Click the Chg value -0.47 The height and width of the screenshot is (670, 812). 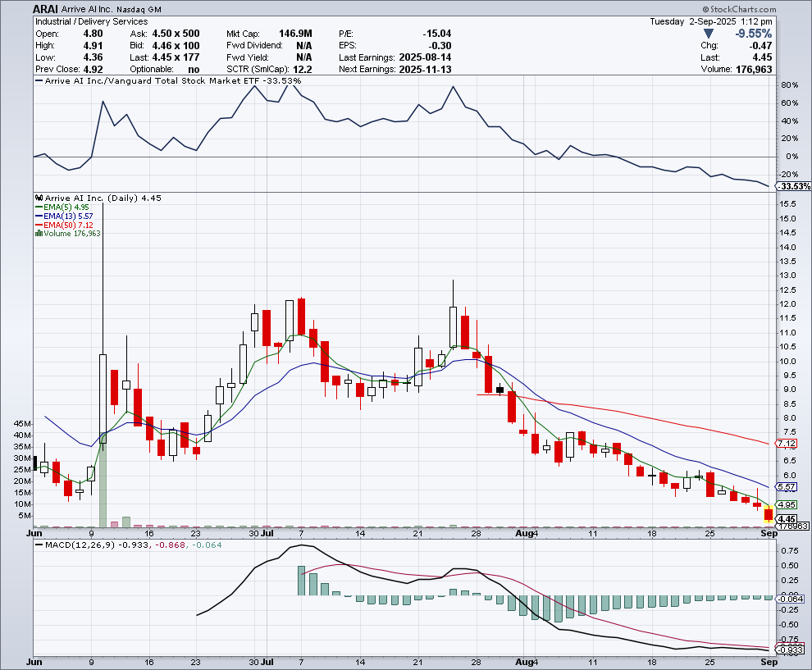(760, 46)
